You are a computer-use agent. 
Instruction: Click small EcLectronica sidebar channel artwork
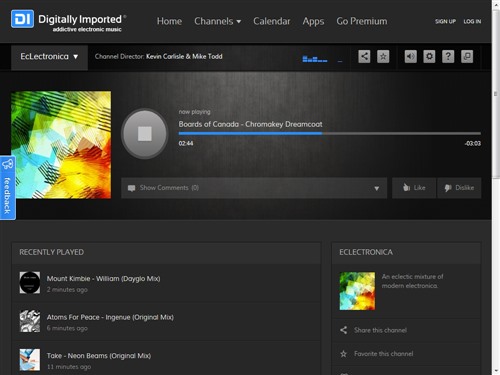(x=357, y=291)
